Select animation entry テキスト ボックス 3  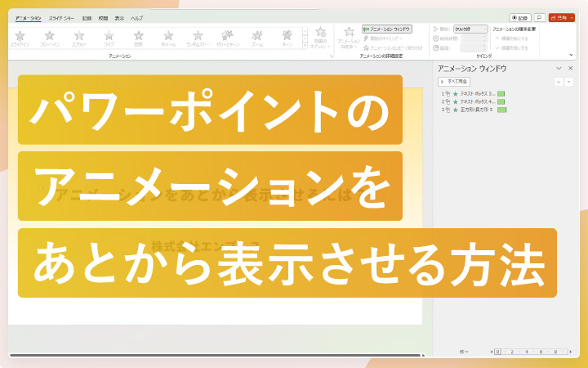point(478,94)
